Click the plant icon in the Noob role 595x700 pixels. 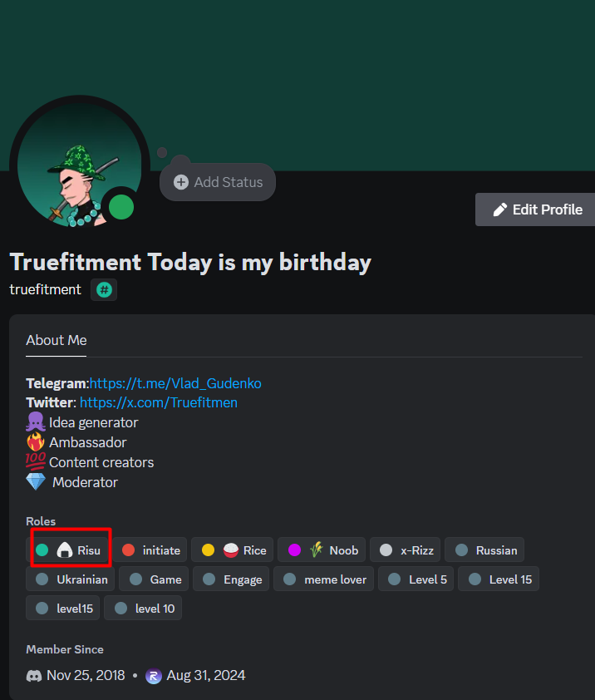[x=317, y=550]
